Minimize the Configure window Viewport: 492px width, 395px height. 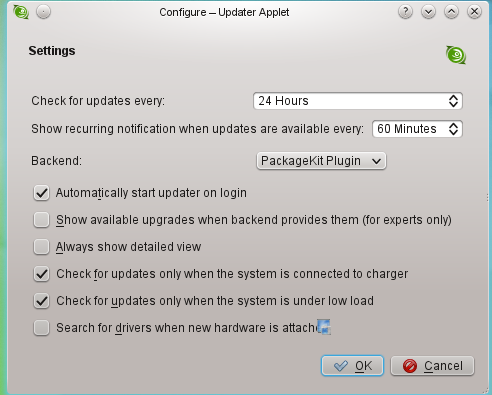coord(428,12)
